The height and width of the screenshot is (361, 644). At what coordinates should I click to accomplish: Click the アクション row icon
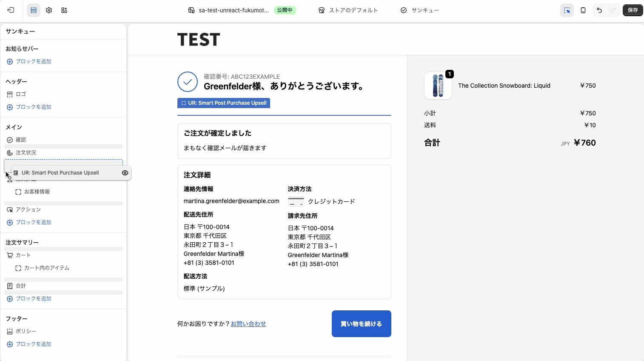pos(10,210)
